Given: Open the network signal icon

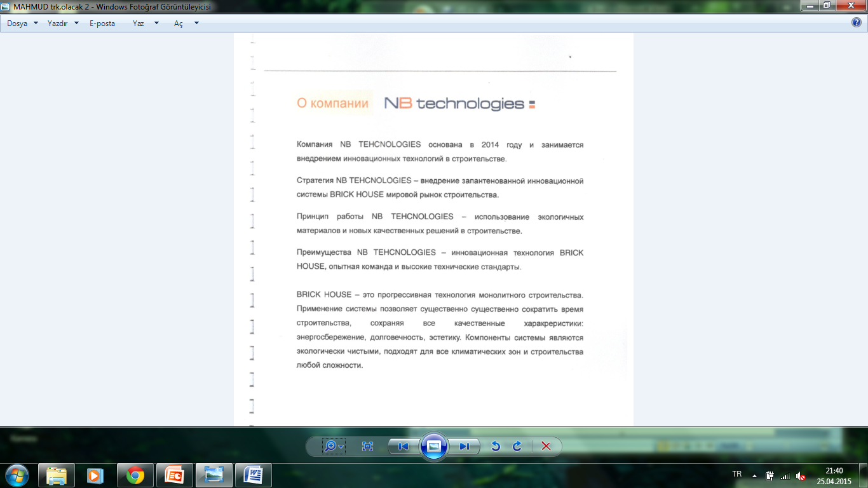Looking at the screenshot, I should coord(785,475).
